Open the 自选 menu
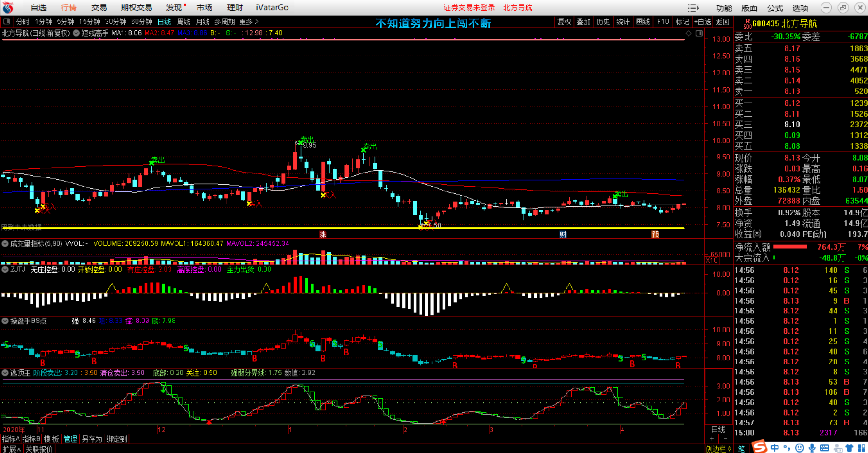This screenshot has width=868, height=453. (x=38, y=8)
